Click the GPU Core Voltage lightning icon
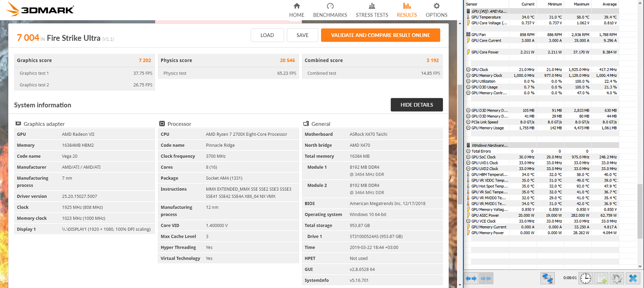 coord(468,23)
